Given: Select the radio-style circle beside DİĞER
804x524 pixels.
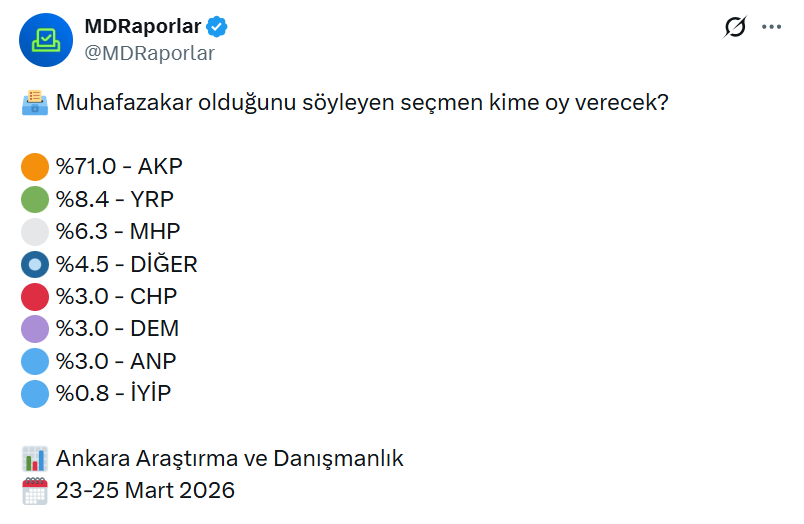Looking at the screenshot, I should pyautogui.click(x=35, y=264).
